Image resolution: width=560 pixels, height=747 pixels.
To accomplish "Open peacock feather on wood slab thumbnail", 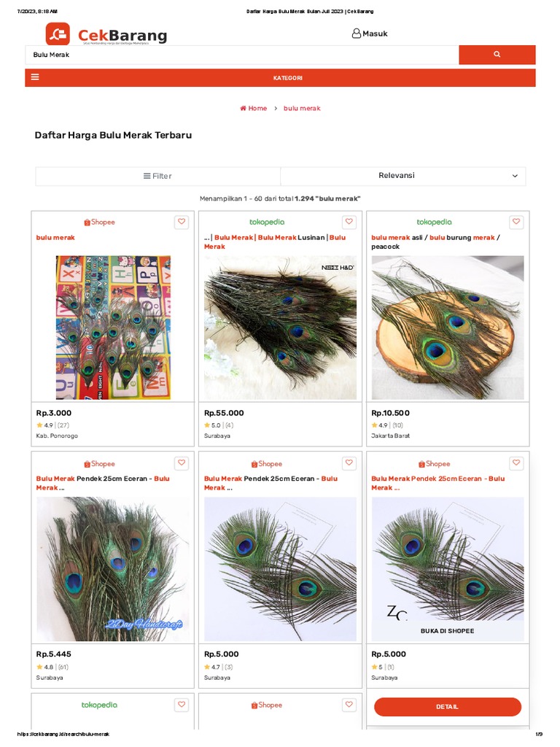I will pyautogui.click(x=448, y=328).
